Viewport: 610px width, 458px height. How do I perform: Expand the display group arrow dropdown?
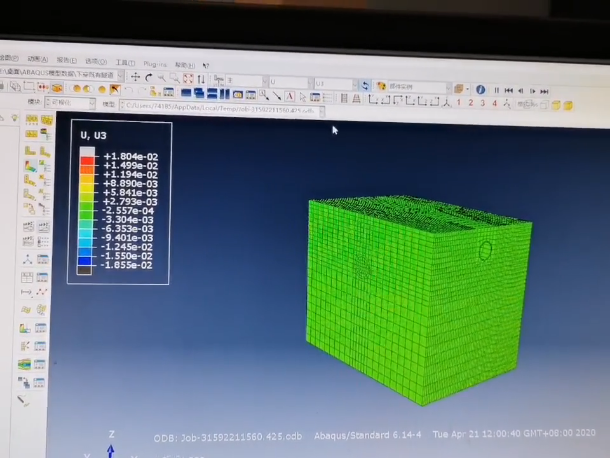[467, 89]
